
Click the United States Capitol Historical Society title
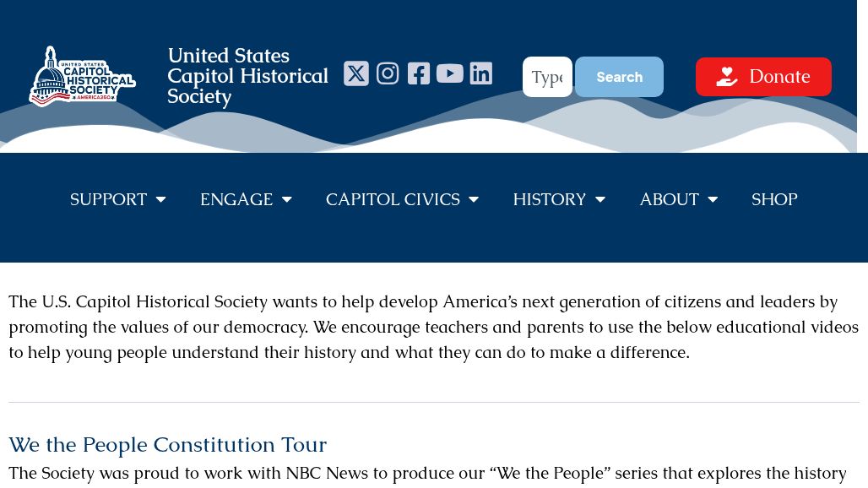[247, 76]
